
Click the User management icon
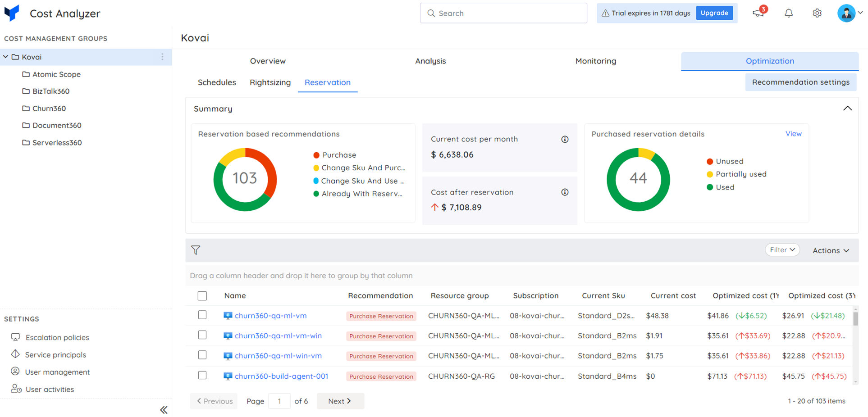coord(15,371)
